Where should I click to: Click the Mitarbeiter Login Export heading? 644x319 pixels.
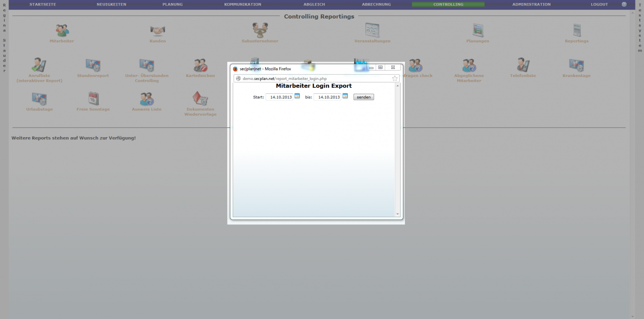(x=314, y=86)
